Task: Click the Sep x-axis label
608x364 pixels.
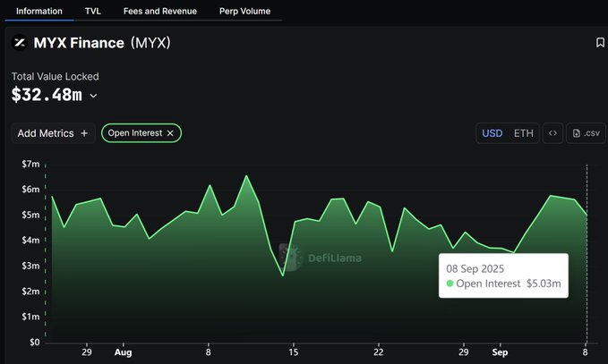Action: [x=500, y=352]
